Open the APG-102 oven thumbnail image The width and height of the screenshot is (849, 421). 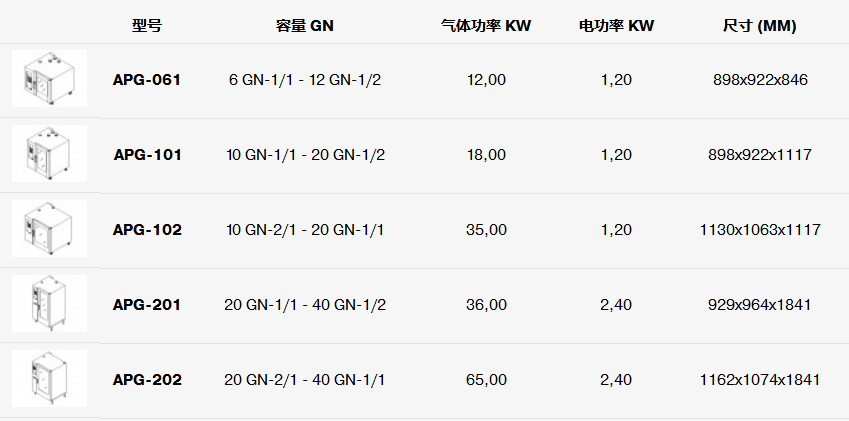coord(49,228)
